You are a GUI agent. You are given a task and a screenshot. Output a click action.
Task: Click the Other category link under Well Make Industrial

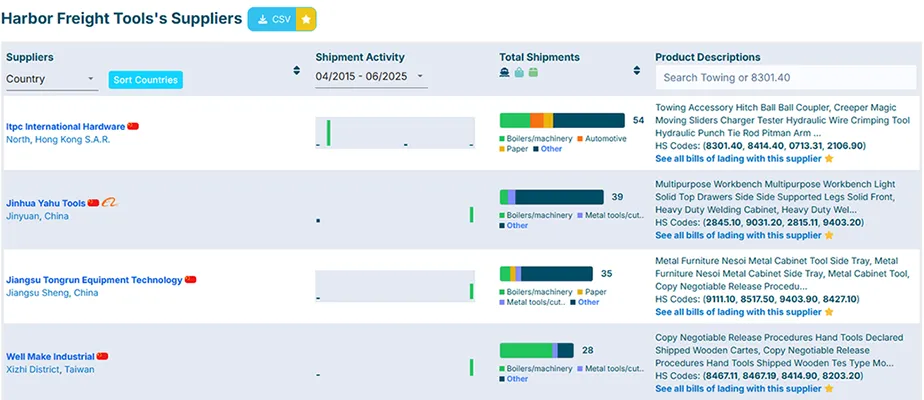click(517, 379)
